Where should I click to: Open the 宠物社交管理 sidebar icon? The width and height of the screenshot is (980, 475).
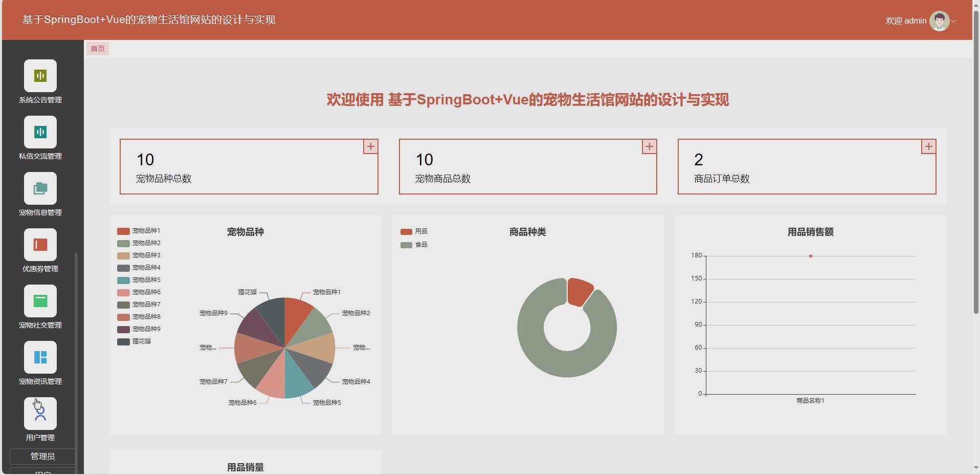pyautogui.click(x=40, y=301)
